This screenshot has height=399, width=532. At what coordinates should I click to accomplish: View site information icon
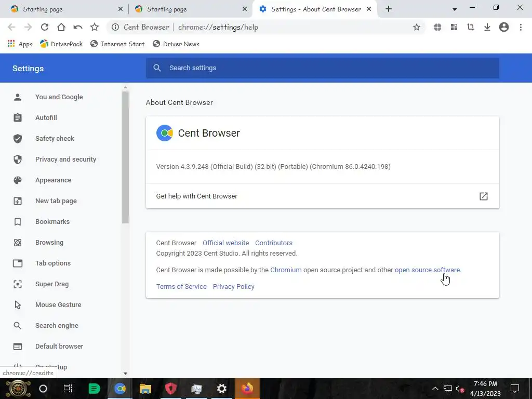pos(115,27)
